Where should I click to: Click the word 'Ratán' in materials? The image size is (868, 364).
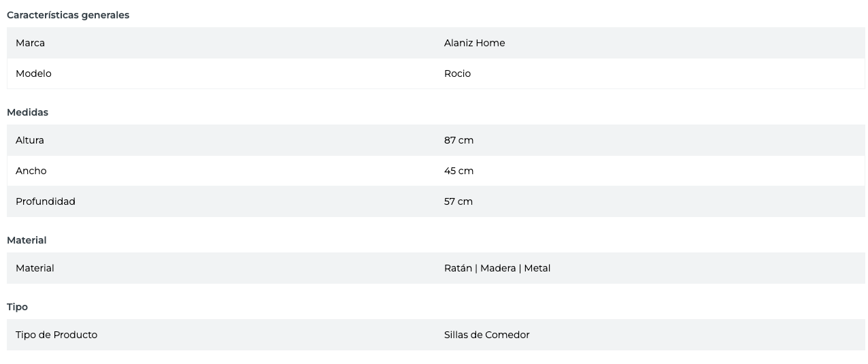(458, 268)
